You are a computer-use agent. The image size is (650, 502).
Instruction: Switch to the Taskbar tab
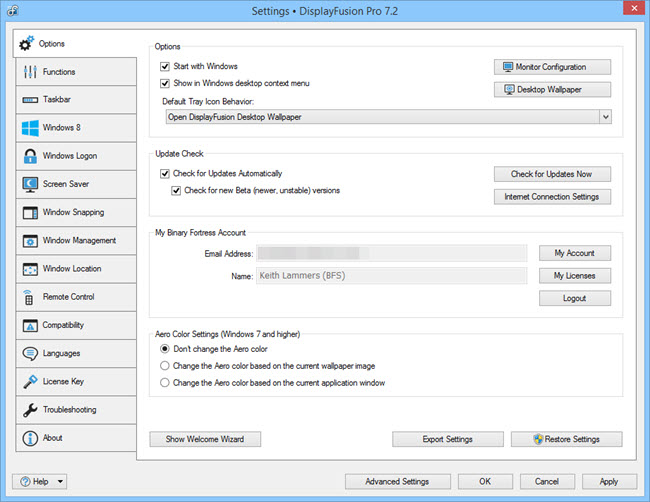[76, 99]
